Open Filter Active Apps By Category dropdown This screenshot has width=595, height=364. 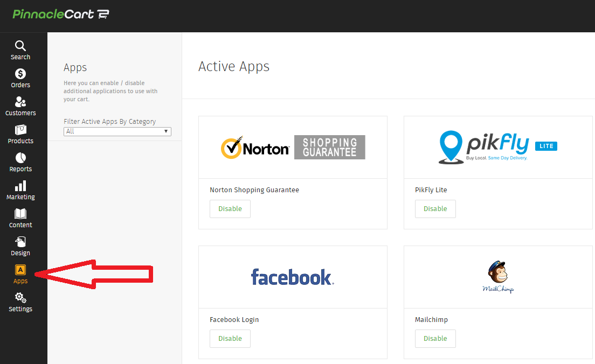pos(117,131)
